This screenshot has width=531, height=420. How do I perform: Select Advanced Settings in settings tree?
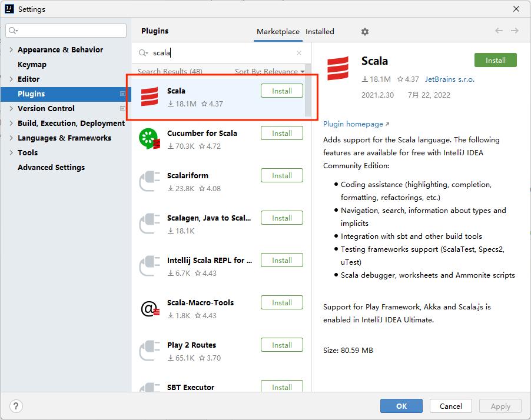51,167
